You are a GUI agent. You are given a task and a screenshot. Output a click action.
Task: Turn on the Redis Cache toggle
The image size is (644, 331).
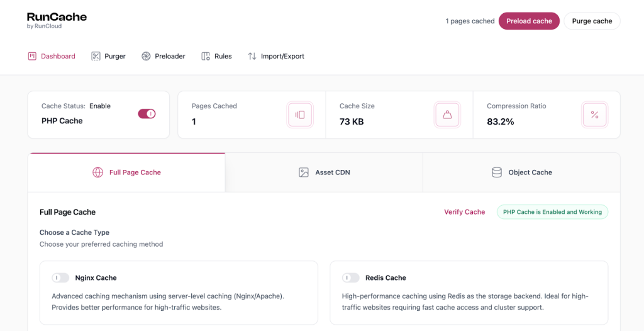click(x=351, y=278)
